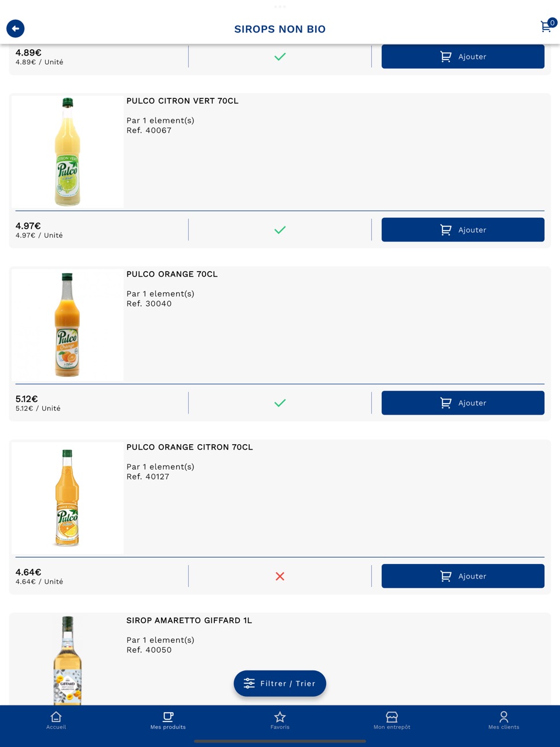The height and width of the screenshot is (747, 560).
Task: Go to Accueil home tab
Action: click(56, 720)
